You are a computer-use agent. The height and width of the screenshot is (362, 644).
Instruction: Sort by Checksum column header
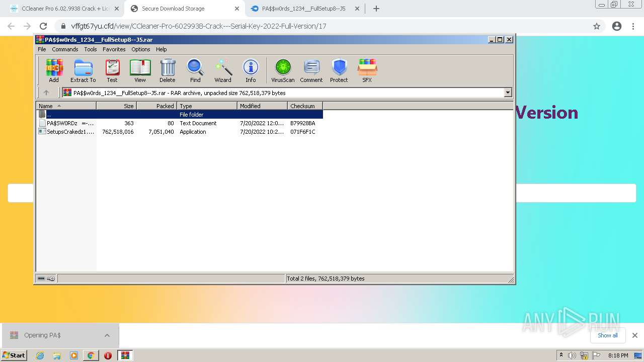tap(305, 106)
